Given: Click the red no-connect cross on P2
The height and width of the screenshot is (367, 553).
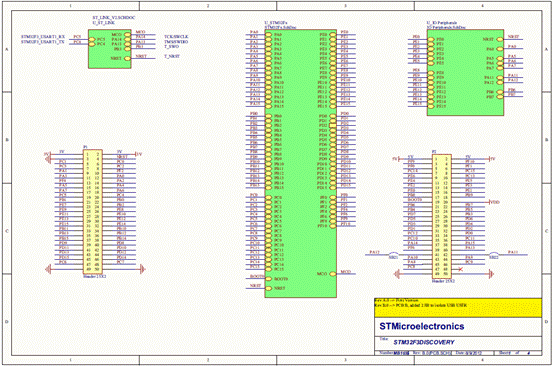Looking at the screenshot, I should 461,269.
